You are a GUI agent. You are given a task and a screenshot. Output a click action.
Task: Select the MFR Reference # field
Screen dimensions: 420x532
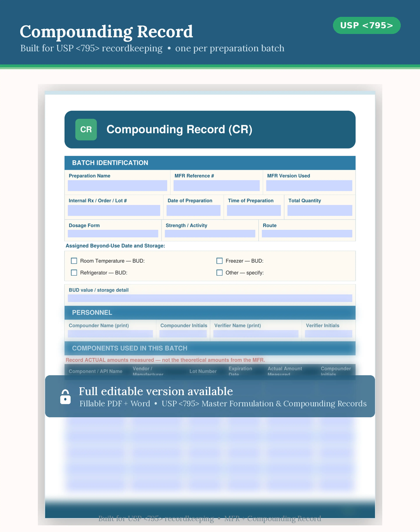[x=216, y=186]
